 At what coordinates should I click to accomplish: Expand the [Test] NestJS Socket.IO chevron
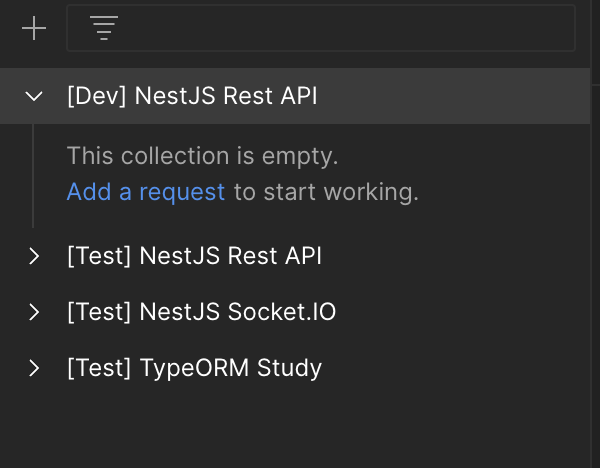coord(34,312)
